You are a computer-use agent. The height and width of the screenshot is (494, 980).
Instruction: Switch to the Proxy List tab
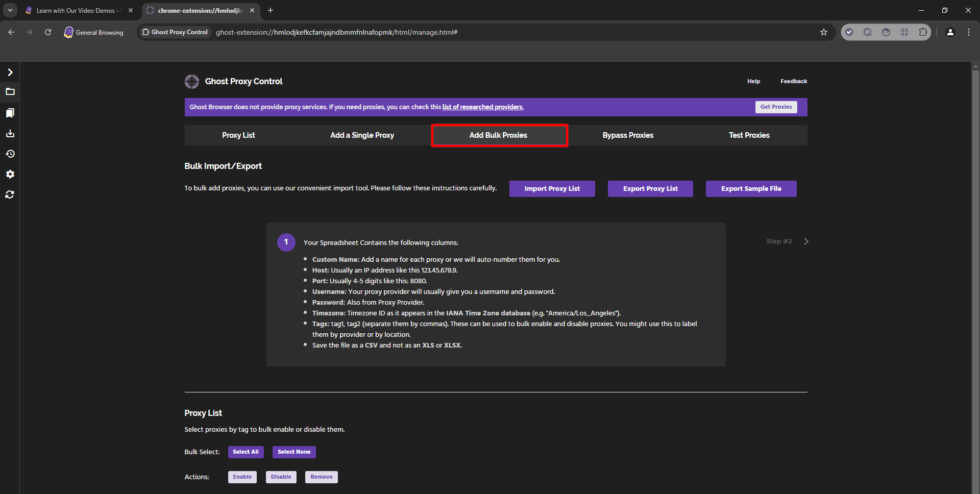tap(238, 135)
